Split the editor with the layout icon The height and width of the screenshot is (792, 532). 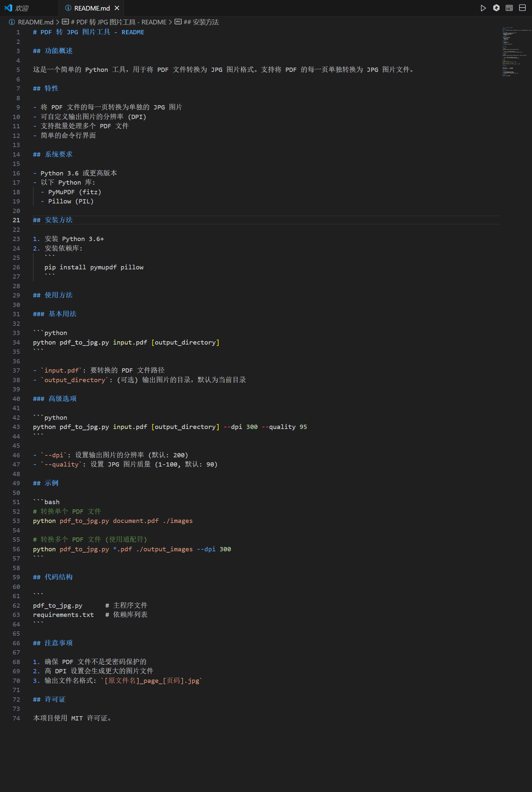pyautogui.click(x=522, y=8)
